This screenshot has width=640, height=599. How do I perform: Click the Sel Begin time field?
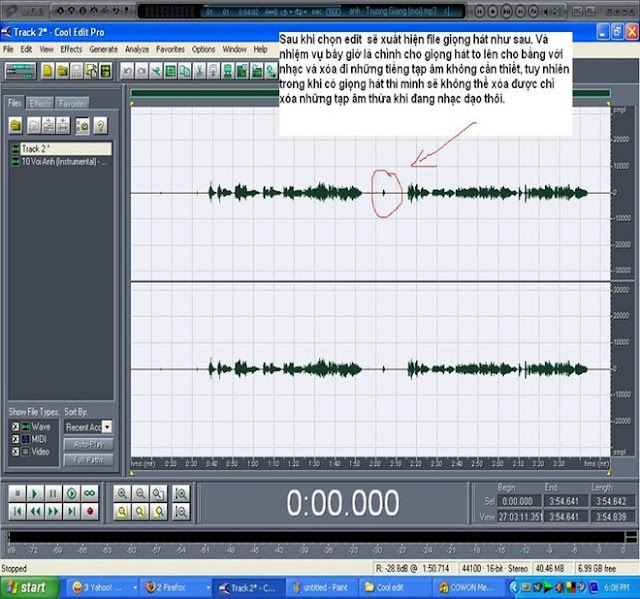click(519, 501)
